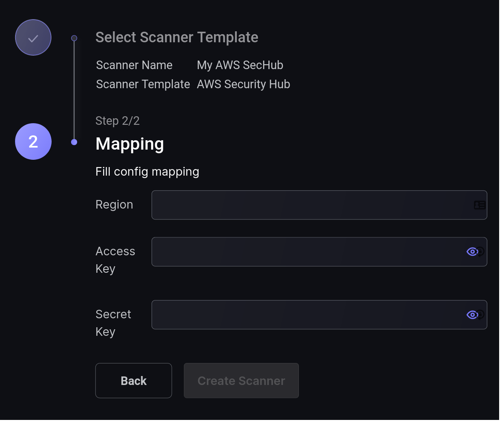Click the Mapping step title
Viewport: 504px width, 424px height.
click(x=130, y=144)
